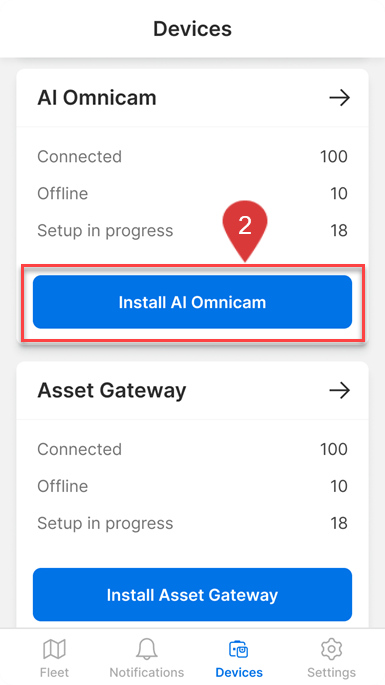The width and height of the screenshot is (385, 685).
Task: Install a new AI Omnicam
Action: pyautogui.click(x=192, y=302)
